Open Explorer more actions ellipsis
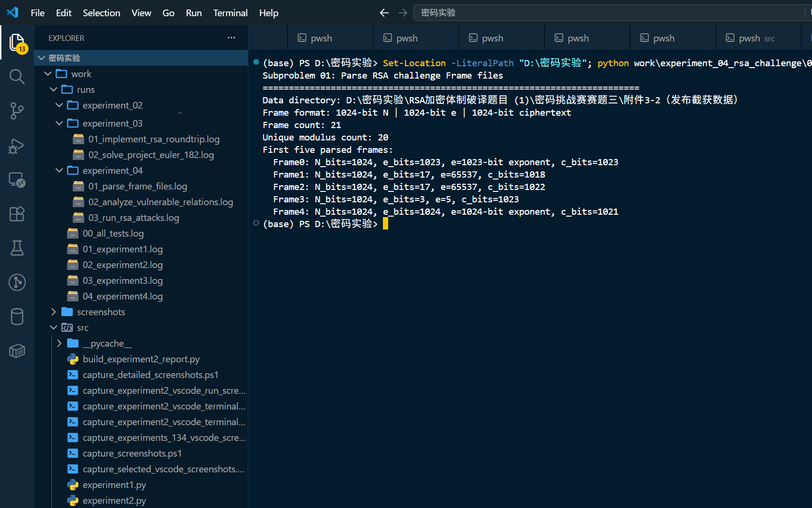812x508 pixels. [231, 38]
